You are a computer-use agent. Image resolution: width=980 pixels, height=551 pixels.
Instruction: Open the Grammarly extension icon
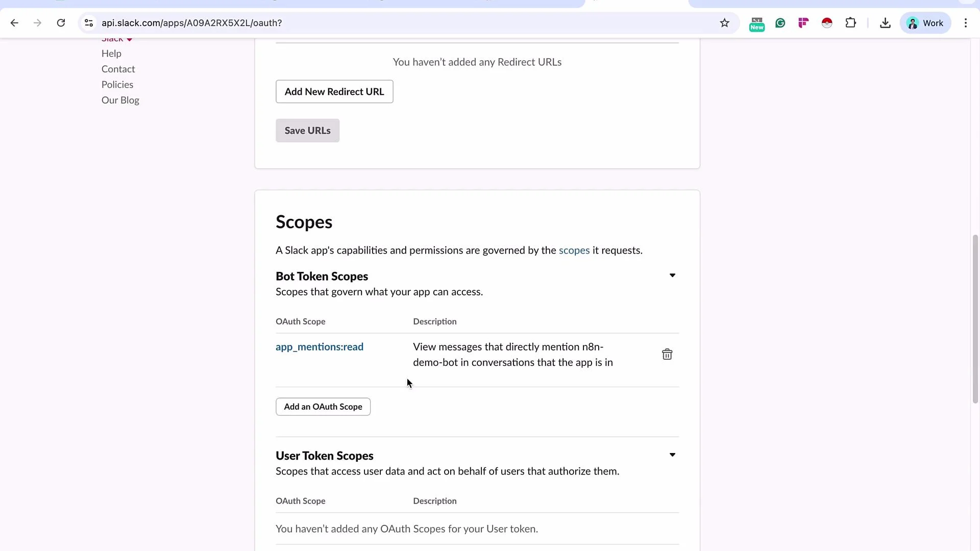point(780,23)
